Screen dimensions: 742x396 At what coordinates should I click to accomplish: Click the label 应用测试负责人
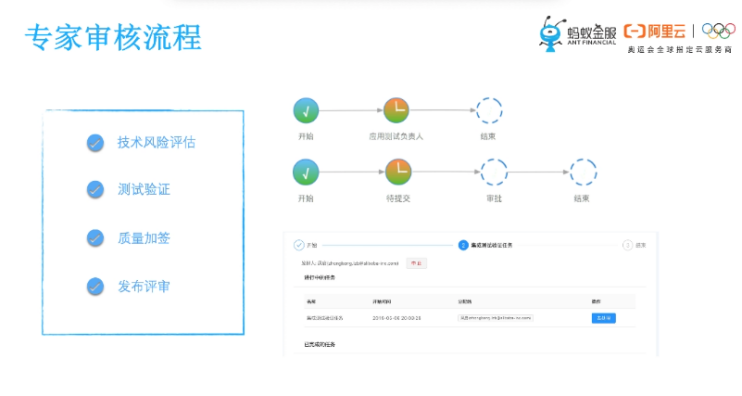(x=396, y=136)
